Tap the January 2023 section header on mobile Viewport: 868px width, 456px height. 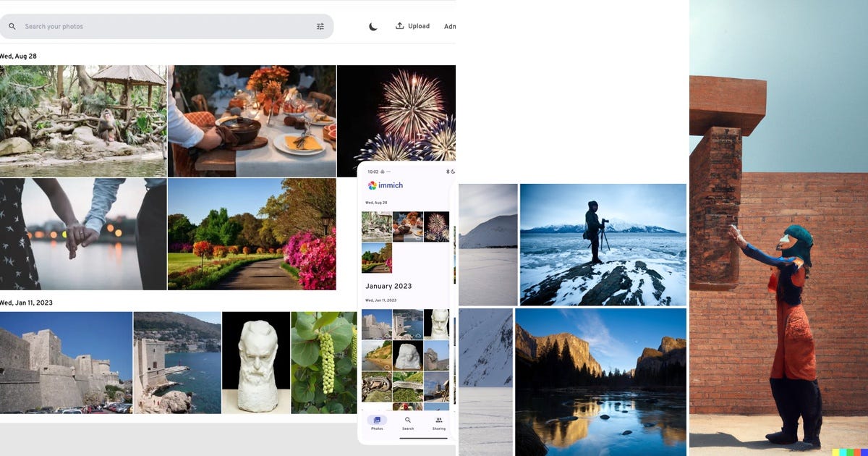tap(389, 286)
